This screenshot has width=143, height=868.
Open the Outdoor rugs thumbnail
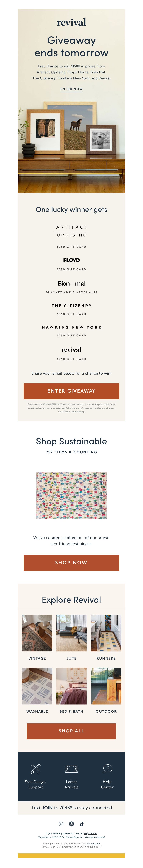tap(106, 686)
